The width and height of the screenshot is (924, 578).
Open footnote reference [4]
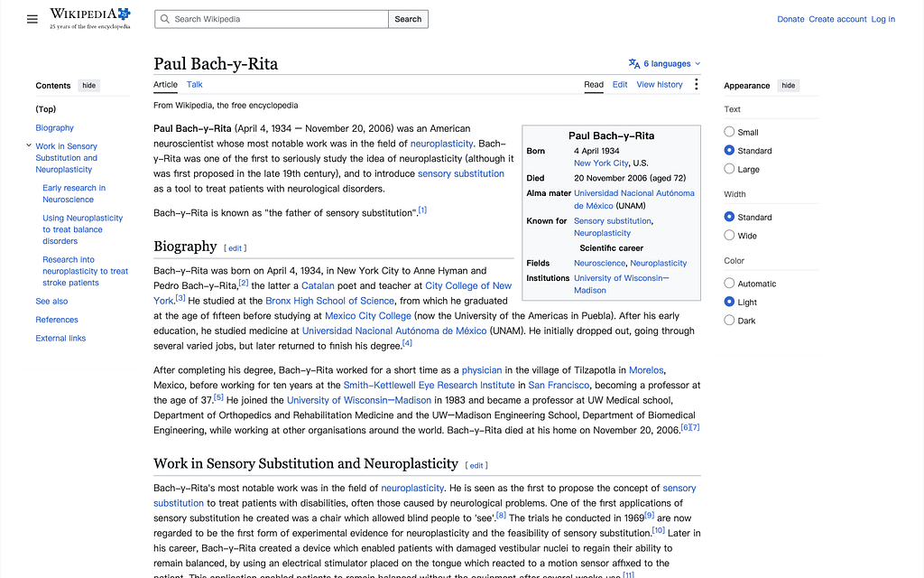click(x=407, y=342)
